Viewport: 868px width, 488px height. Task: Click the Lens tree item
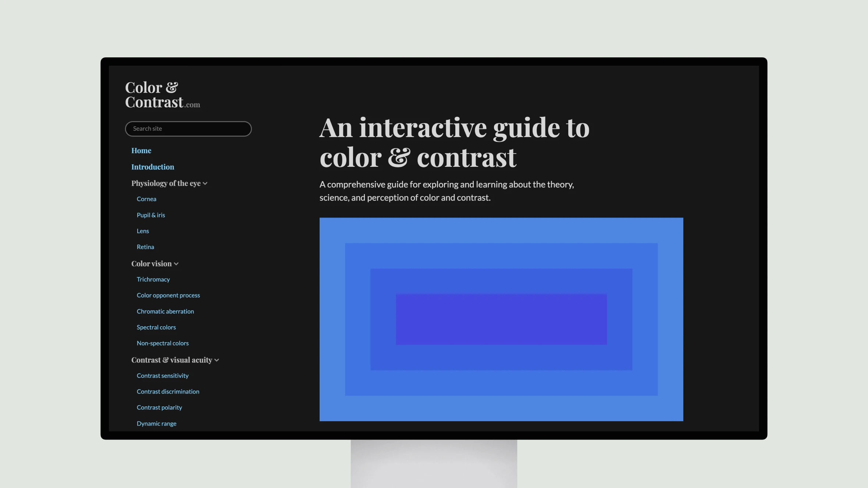143,231
